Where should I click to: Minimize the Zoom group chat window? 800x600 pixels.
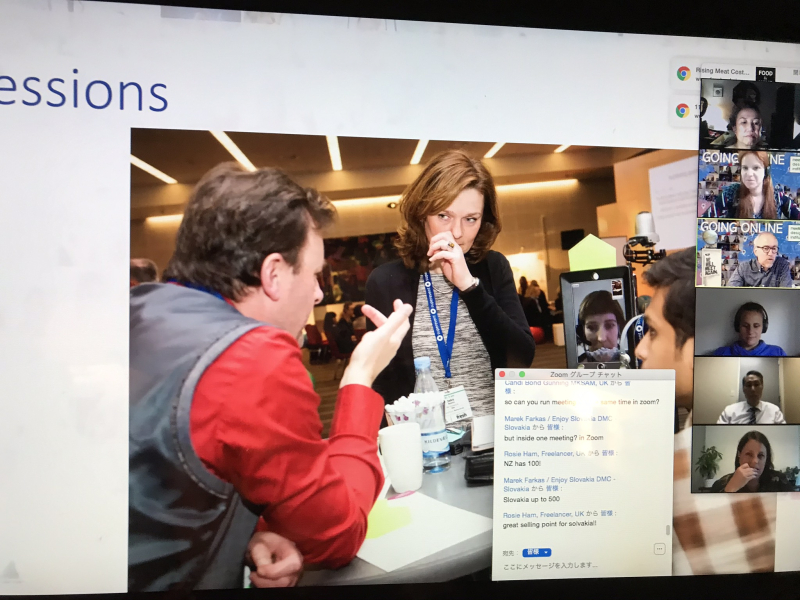point(512,374)
